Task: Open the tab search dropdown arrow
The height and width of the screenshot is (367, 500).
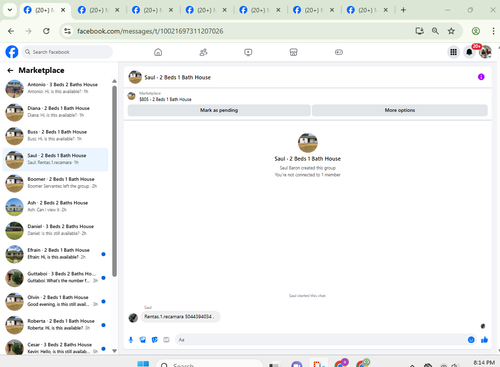Action: [x=10, y=10]
